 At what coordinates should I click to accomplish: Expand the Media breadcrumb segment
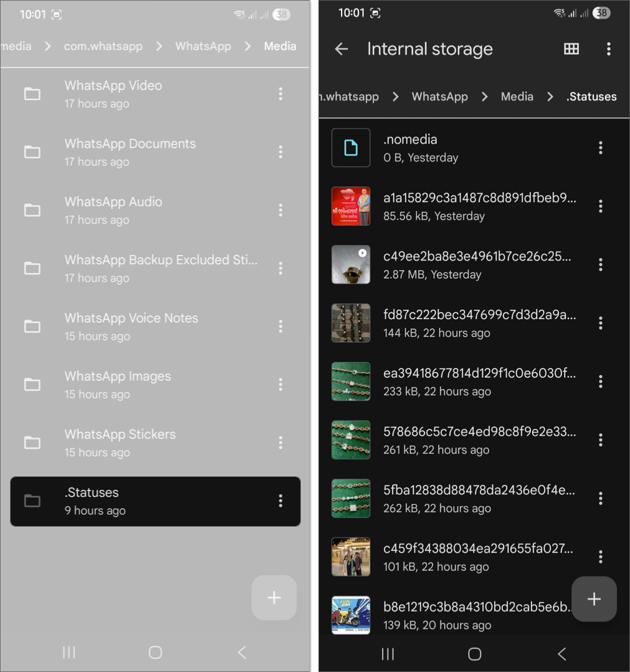tap(517, 97)
